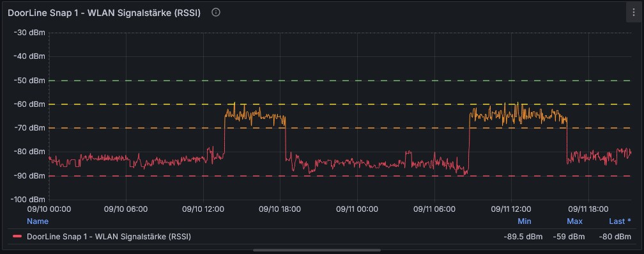Open the panel info tooltip icon
The image size is (644, 254).
pyautogui.click(x=216, y=12)
